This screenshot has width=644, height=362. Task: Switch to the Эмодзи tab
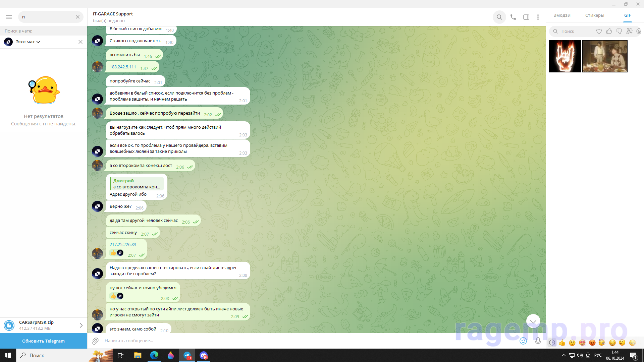pos(562,15)
